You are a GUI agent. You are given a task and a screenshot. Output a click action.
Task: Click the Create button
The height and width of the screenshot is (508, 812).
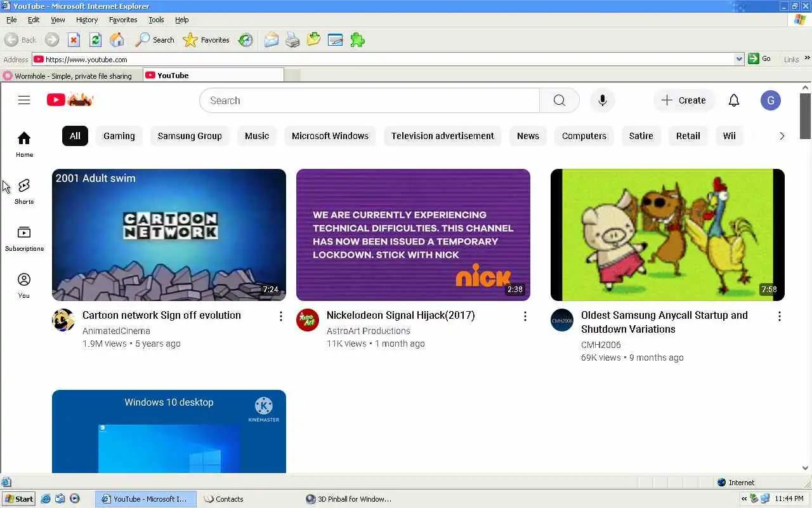(x=684, y=100)
